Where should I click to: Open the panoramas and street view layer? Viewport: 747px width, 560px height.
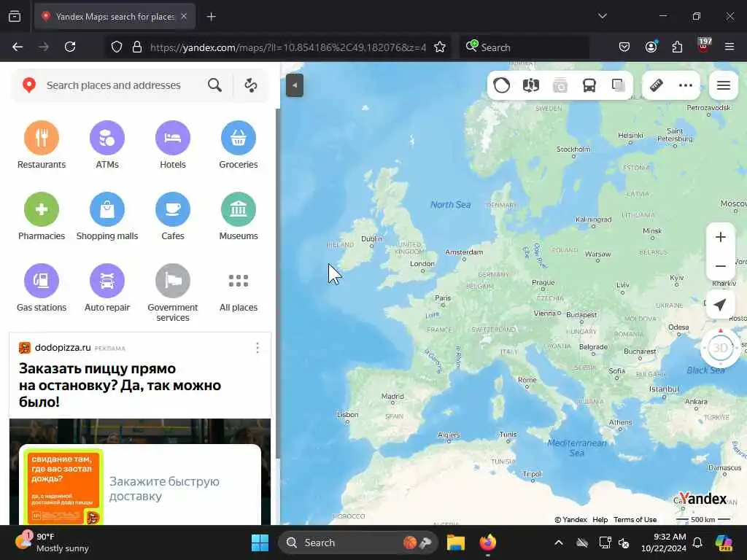[x=531, y=86]
